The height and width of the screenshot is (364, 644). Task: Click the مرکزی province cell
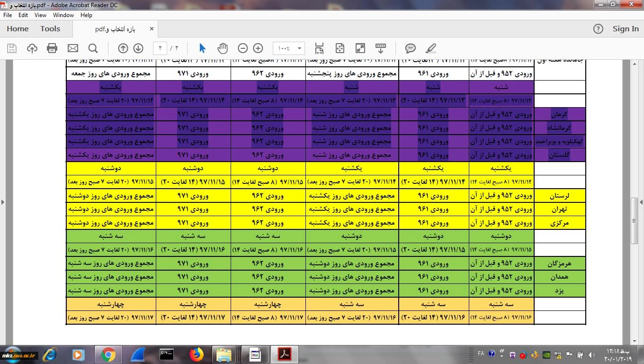560,223
